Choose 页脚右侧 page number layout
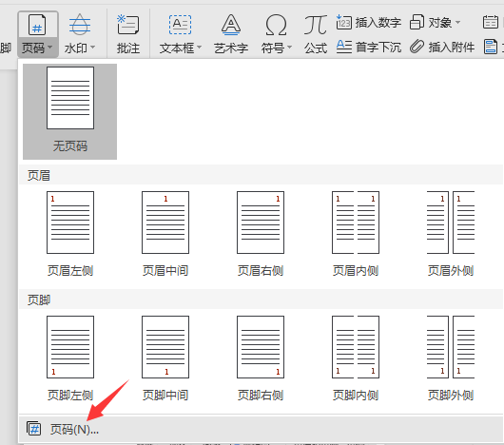Image resolution: width=504 pixels, height=445 pixels. click(261, 358)
